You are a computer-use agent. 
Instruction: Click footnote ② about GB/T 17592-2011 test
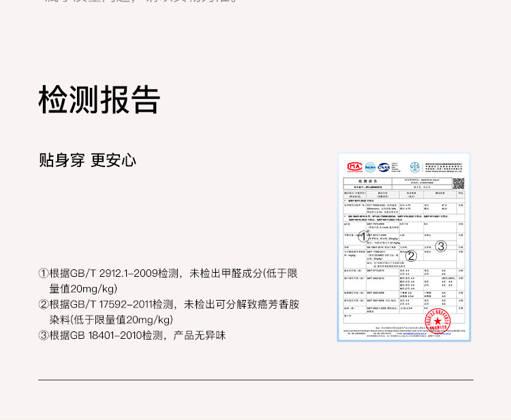click(168, 304)
